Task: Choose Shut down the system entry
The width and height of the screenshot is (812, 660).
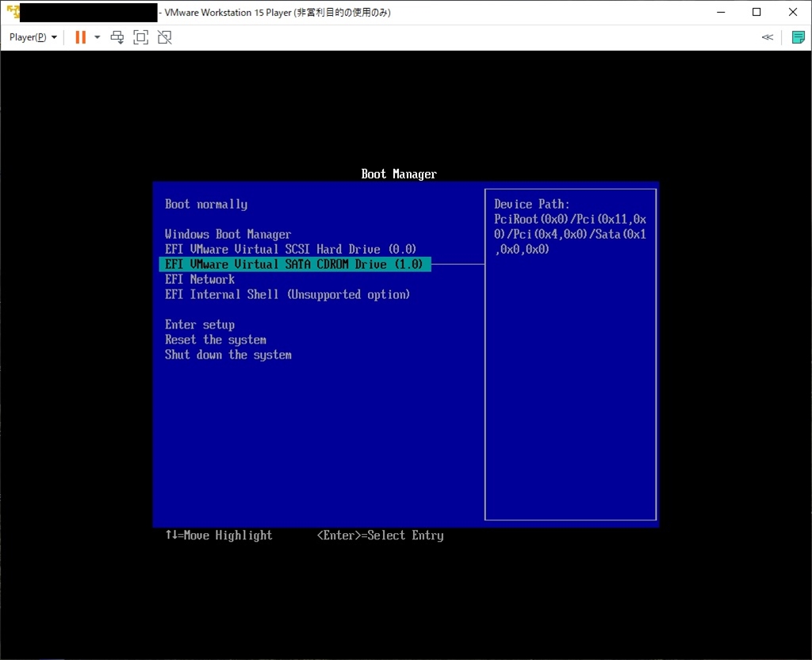Action: [228, 355]
